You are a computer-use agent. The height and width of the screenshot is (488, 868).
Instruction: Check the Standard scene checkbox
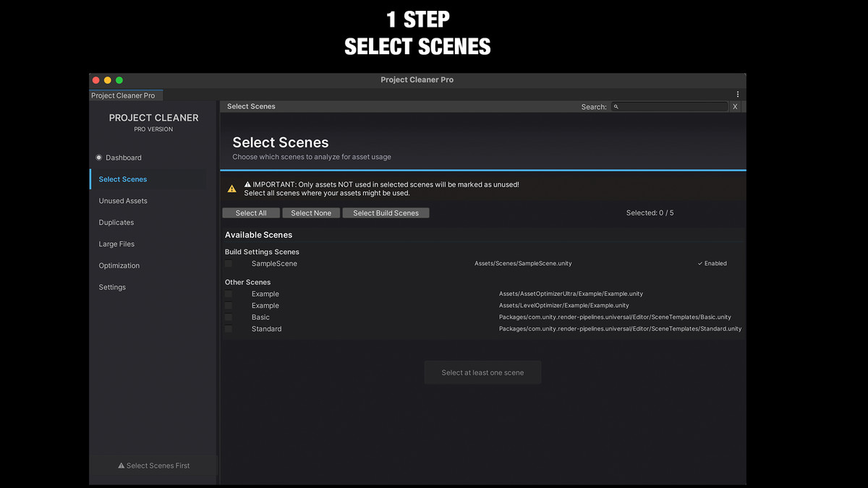click(x=229, y=328)
